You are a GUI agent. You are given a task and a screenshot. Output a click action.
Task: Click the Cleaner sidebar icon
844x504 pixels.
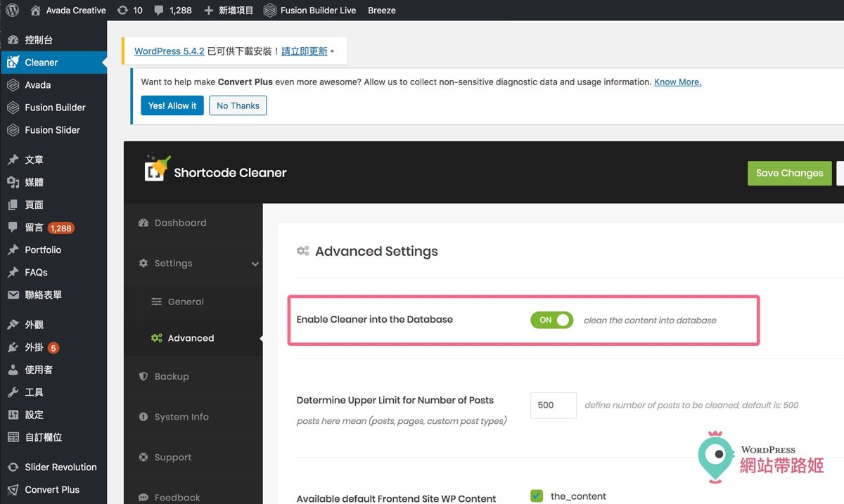pyautogui.click(x=13, y=63)
